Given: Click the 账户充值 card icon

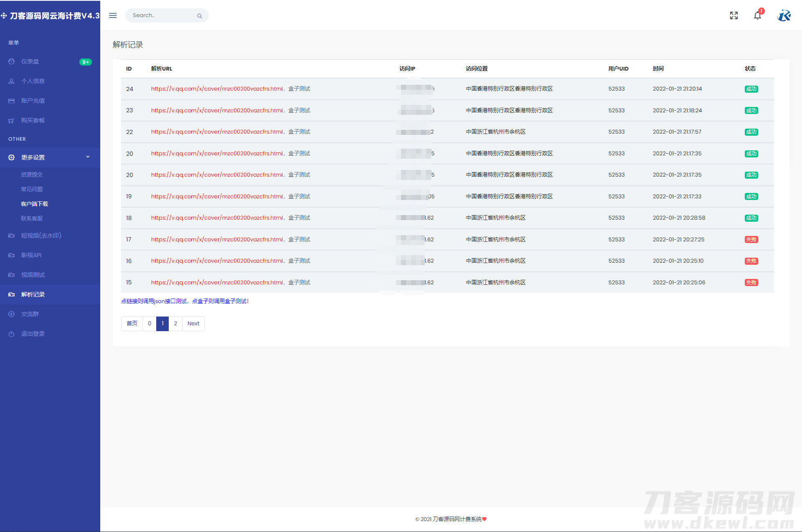Looking at the screenshot, I should click(11, 101).
